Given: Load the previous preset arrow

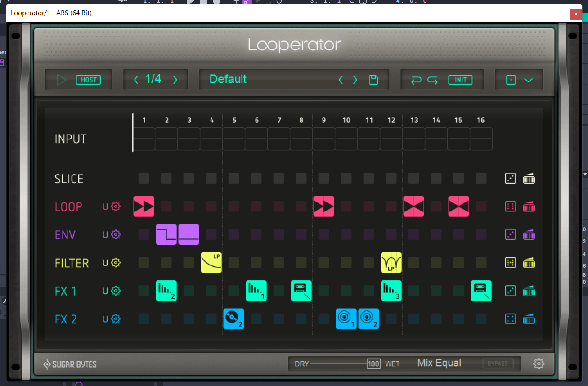Looking at the screenshot, I should (341, 80).
